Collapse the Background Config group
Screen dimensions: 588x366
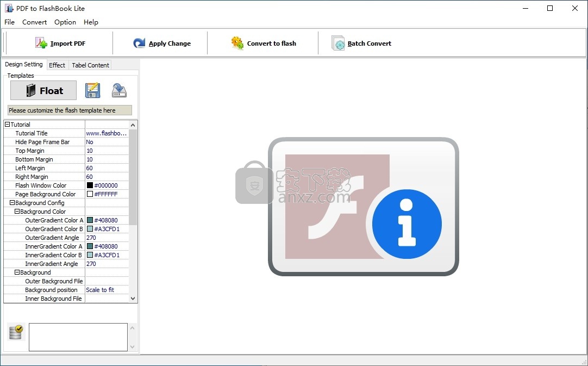click(12, 203)
